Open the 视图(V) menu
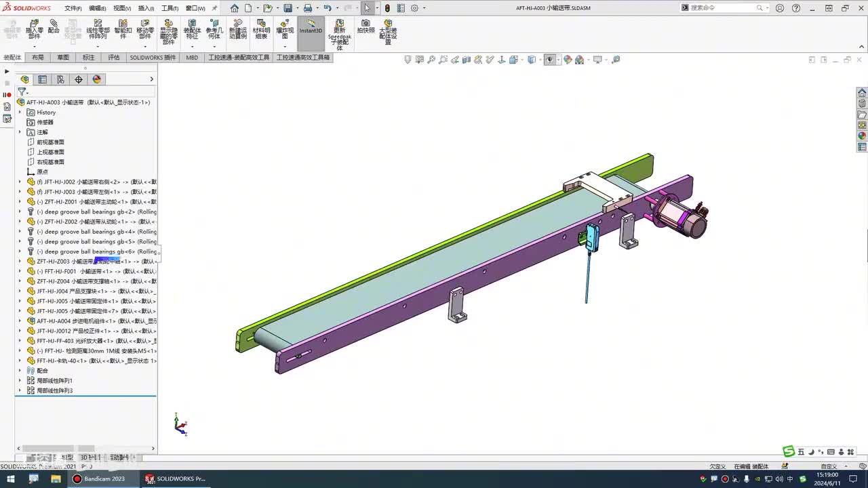The width and height of the screenshot is (868, 488). [122, 8]
